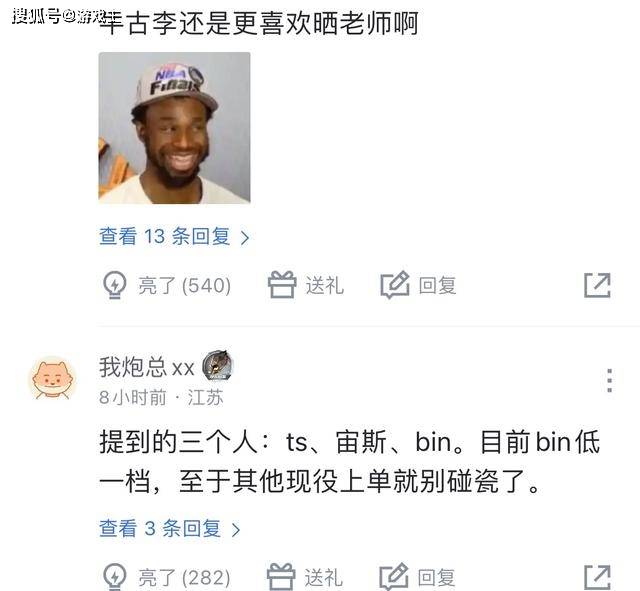Tap the lightbulb icon beside 亮了 (282)
Image resolution: width=640 pixels, height=591 pixels.
(115, 577)
